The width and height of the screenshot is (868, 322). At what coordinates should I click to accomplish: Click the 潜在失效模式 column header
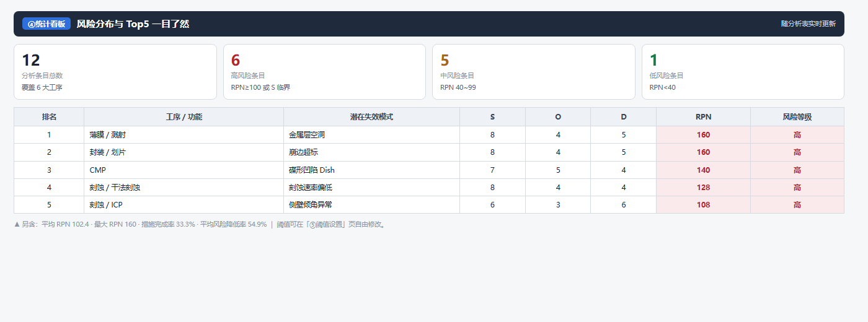pyautogui.click(x=372, y=116)
